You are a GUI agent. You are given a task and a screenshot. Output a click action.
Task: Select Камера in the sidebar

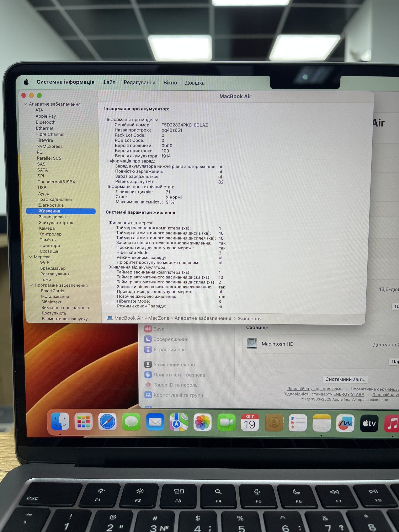coord(47,228)
